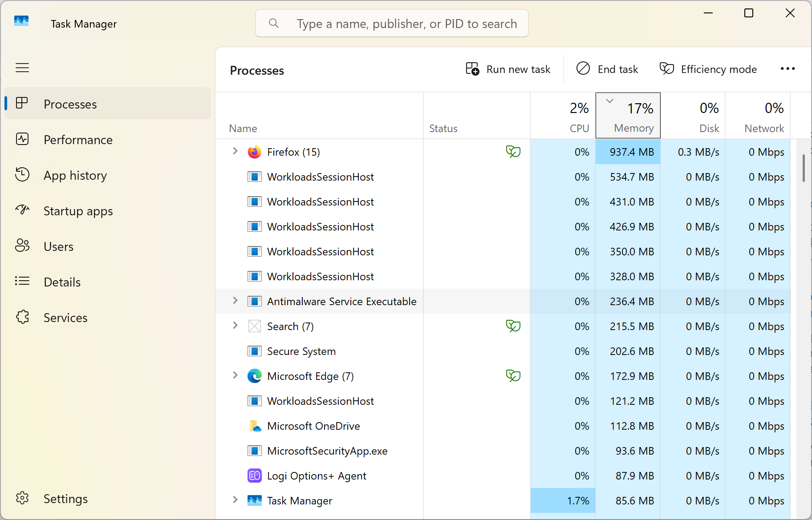Click Task Manager CPU value 1.7%

point(578,501)
